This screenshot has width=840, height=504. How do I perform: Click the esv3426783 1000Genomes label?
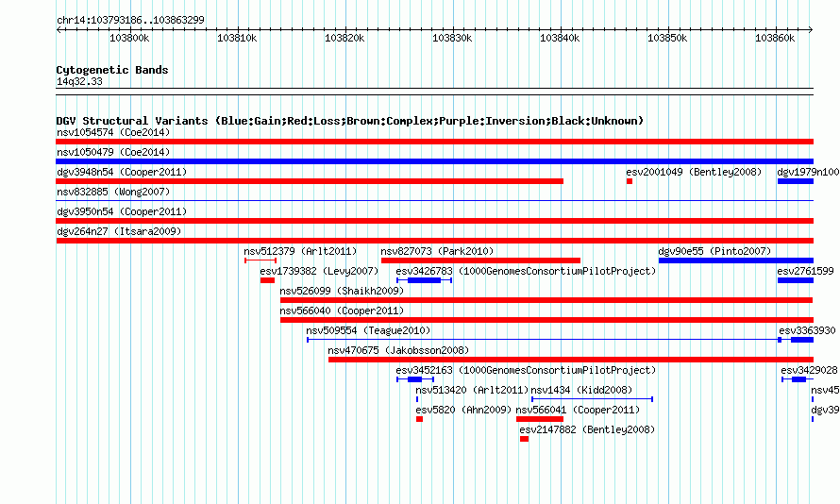tap(526, 271)
